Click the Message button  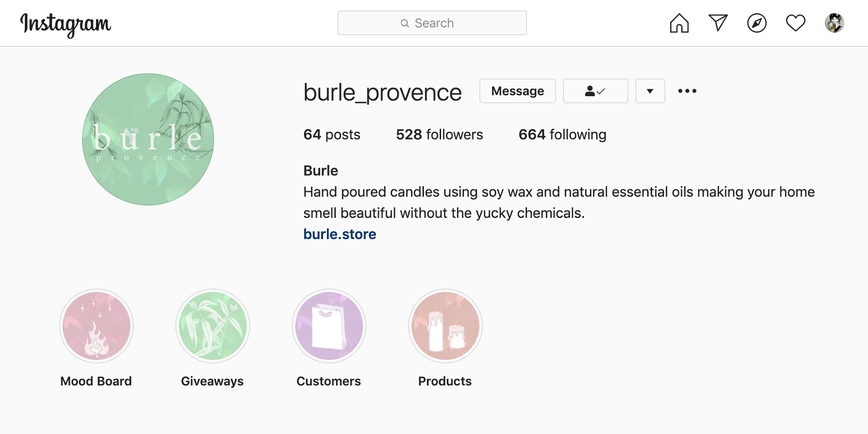coord(518,91)
